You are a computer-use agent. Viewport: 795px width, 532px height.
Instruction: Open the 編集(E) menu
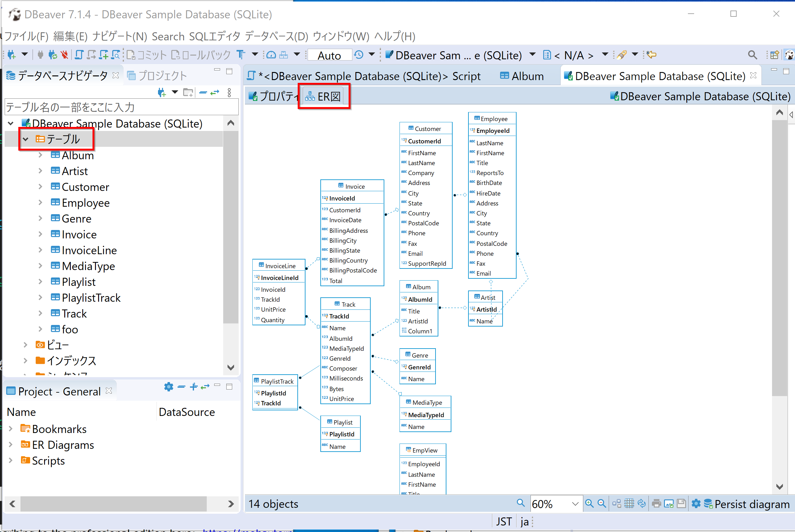(x=70, y=36)
